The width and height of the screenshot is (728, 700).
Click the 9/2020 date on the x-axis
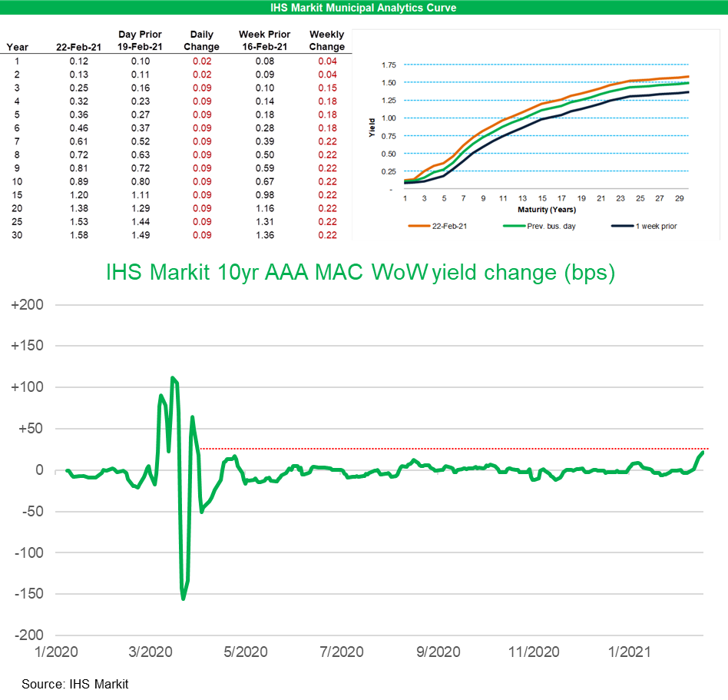(x=438, y=652)
